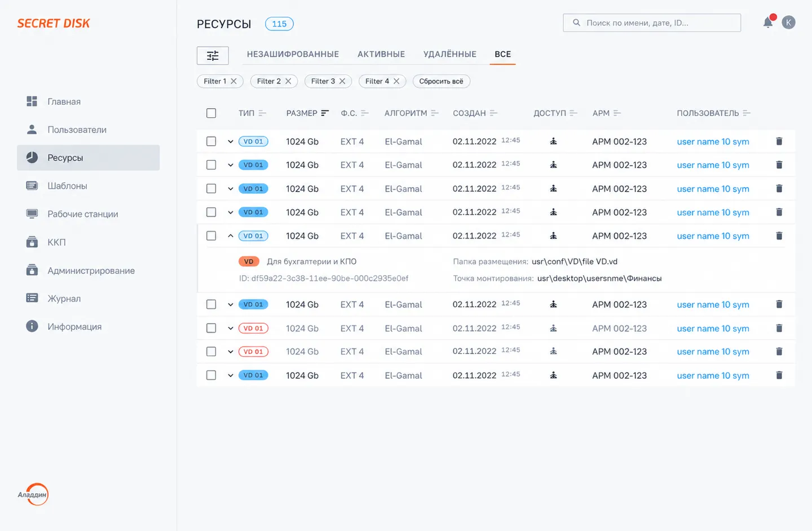Delete the expanded resource row using its trash icon
This screenshot has height=531, width=812.
click(779, 236)
